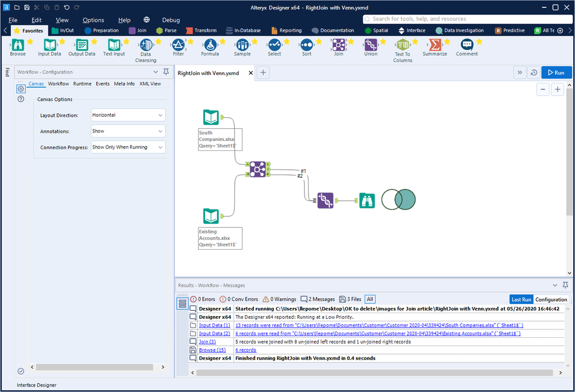Click the Venn diagram image on canvas
This screenshot has width=575, height=392.
pyautogui.click(x=399, y=200)
